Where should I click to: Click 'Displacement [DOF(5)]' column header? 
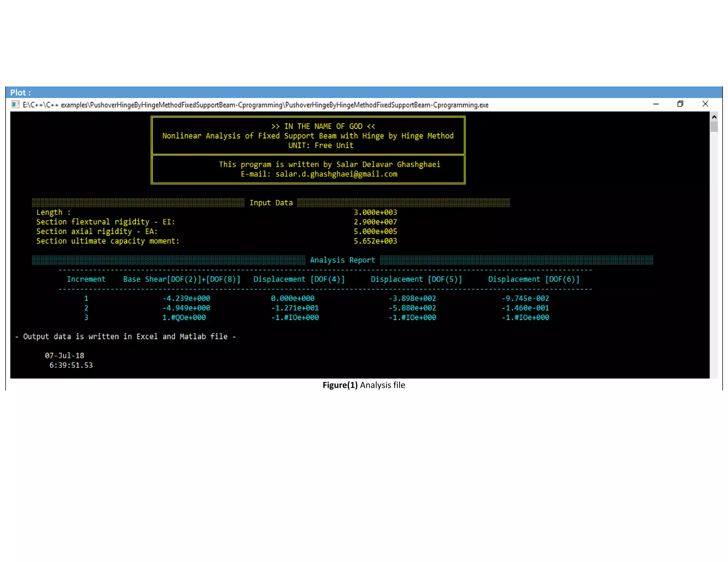point(416,279)
